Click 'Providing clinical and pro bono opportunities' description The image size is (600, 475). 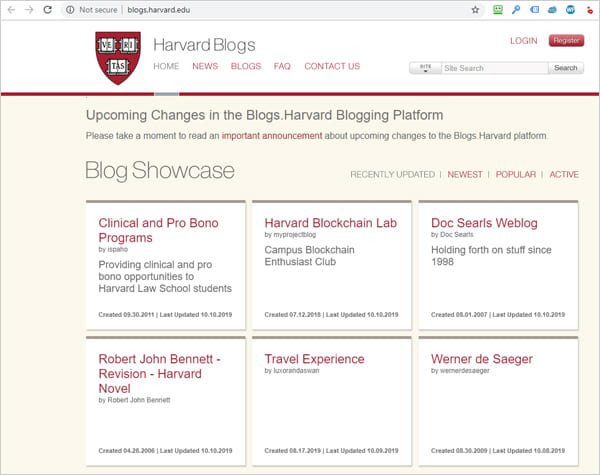click(x=165, y=276)
